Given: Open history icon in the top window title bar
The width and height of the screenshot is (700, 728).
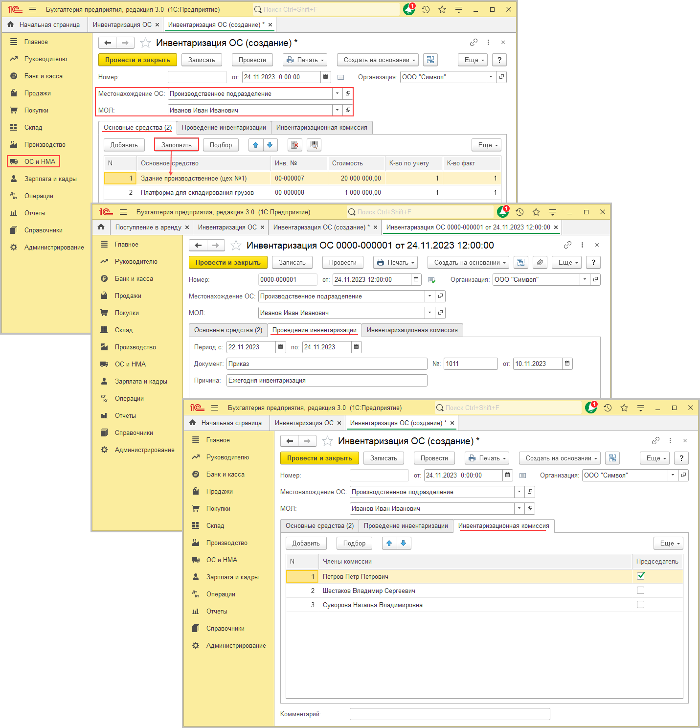Looking at the screenshot, I should pos(426,9).
